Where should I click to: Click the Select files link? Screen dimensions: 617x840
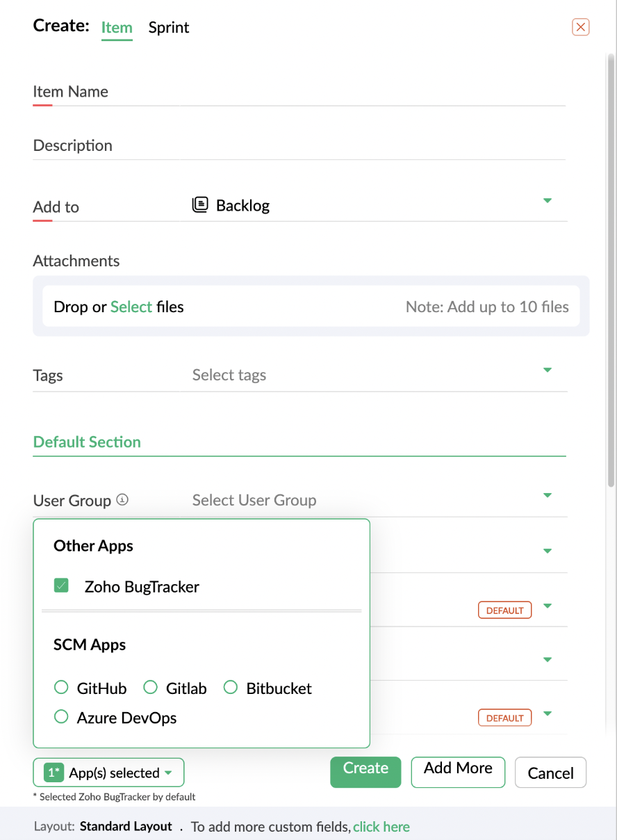[x=131, y=307]
